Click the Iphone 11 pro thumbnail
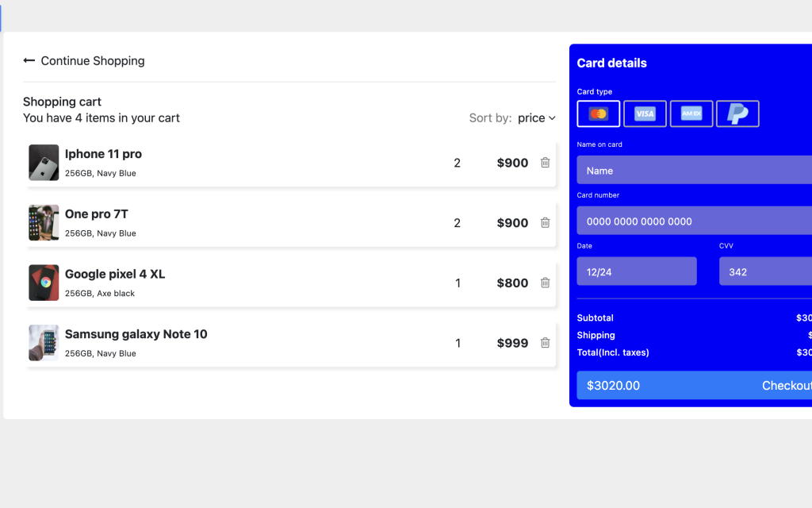This screenshot has height=508, width=812. [44, 162]
